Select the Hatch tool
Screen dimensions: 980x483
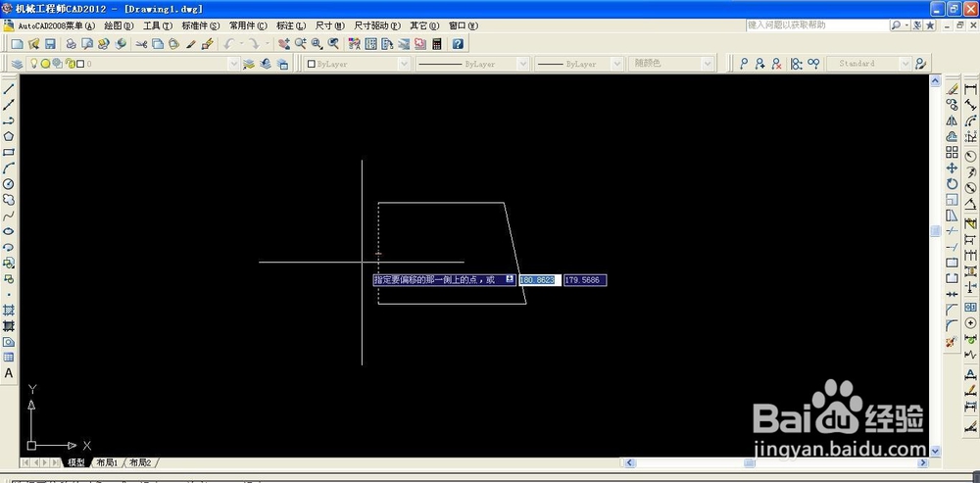(x=9, y=310)
